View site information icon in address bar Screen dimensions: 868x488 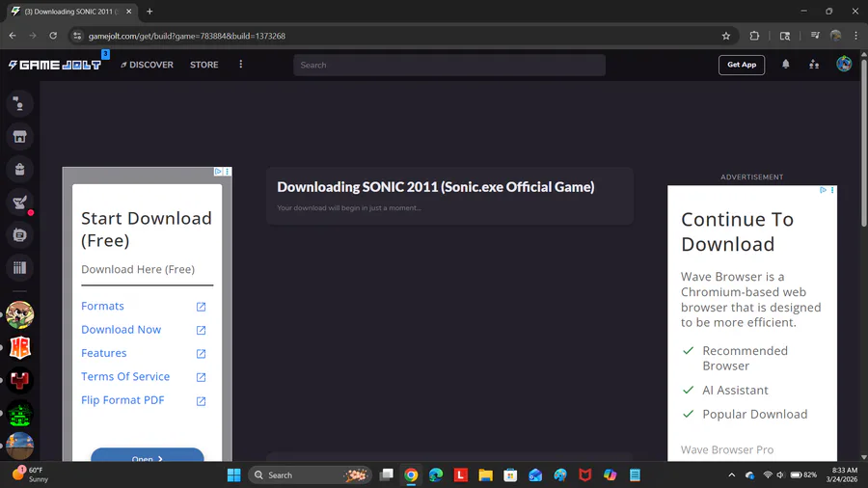click(77, 36)
